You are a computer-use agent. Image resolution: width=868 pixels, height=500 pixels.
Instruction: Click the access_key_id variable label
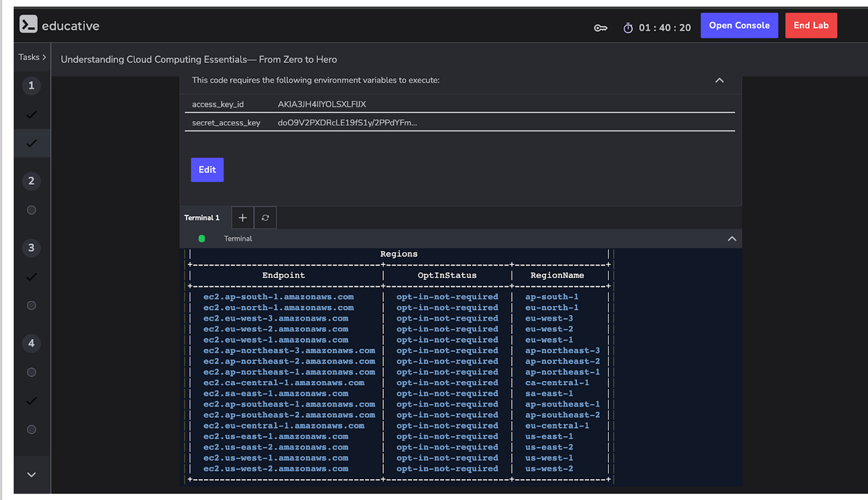pos(218,104)
